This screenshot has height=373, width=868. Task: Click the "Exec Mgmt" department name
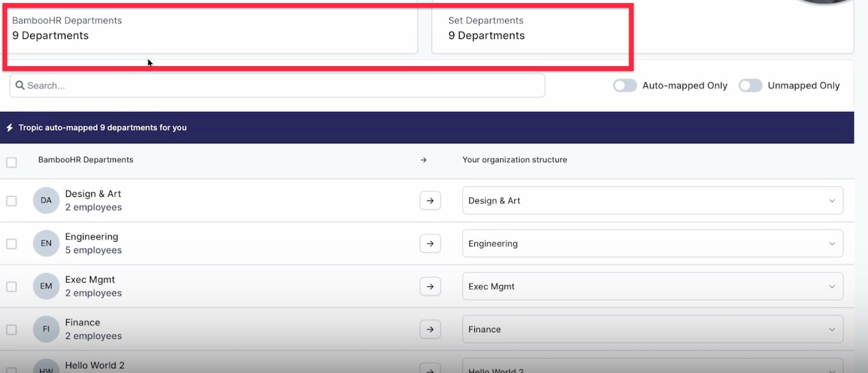90,280
